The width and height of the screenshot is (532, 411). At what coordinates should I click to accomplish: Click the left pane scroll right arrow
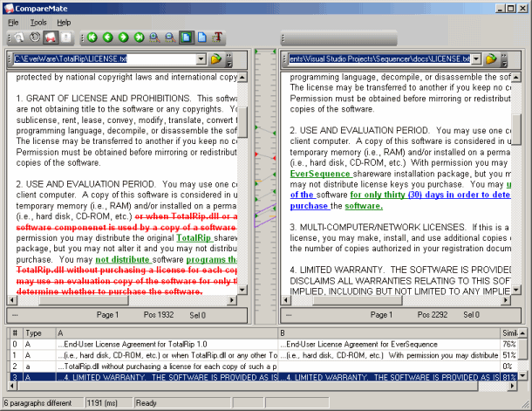click(232, 300)
